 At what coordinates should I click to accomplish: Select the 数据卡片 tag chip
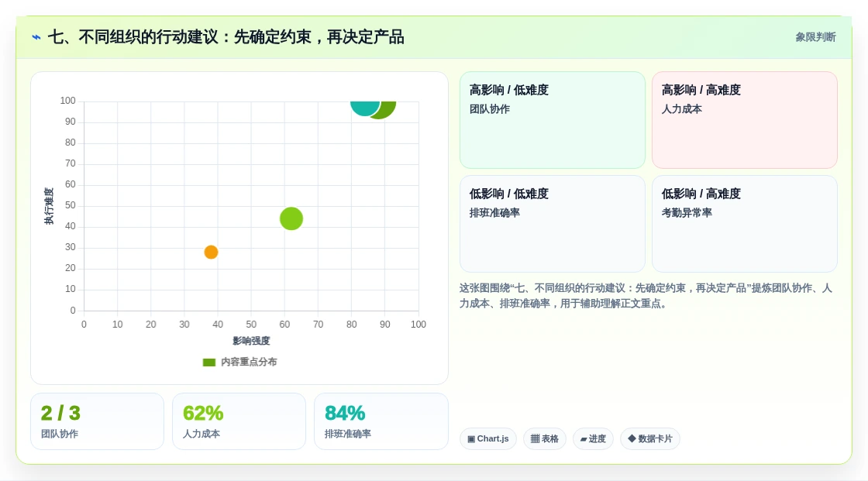[650, 439]
